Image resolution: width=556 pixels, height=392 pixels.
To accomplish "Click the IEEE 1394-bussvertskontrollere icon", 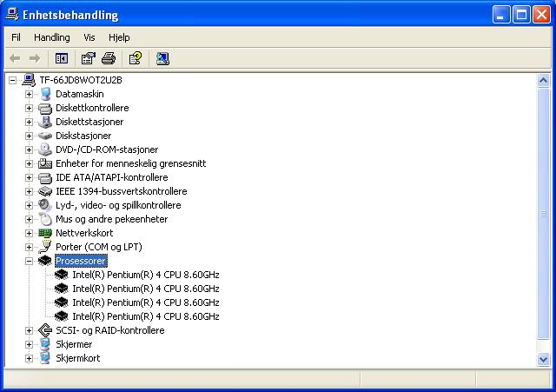I will coord(45,191).
